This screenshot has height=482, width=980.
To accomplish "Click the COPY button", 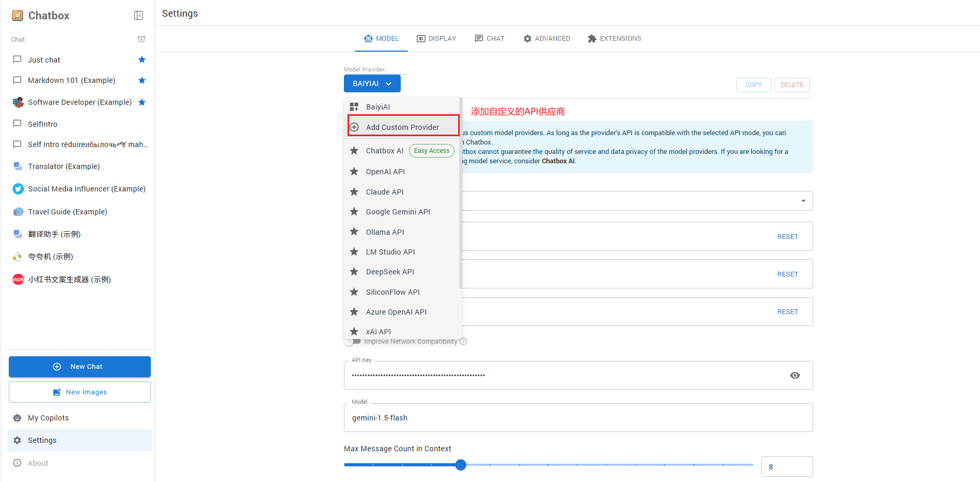I will 754,85.
